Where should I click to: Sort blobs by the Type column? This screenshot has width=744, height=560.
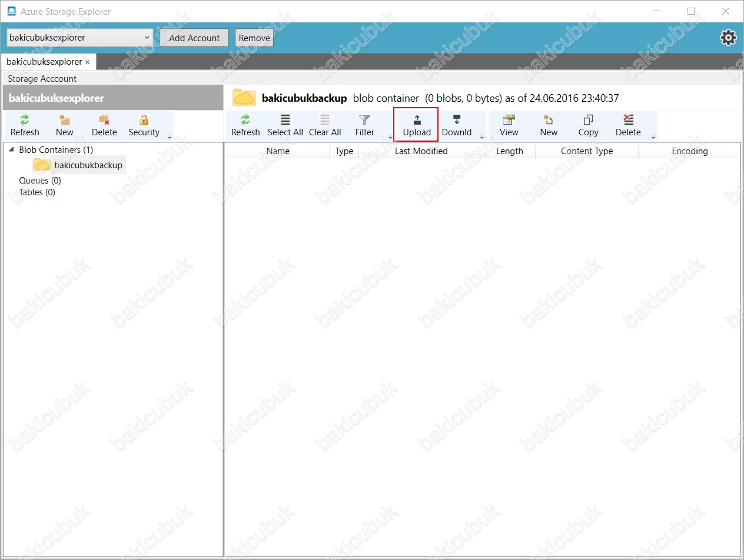pyautogui.click(x=344, y=151)
